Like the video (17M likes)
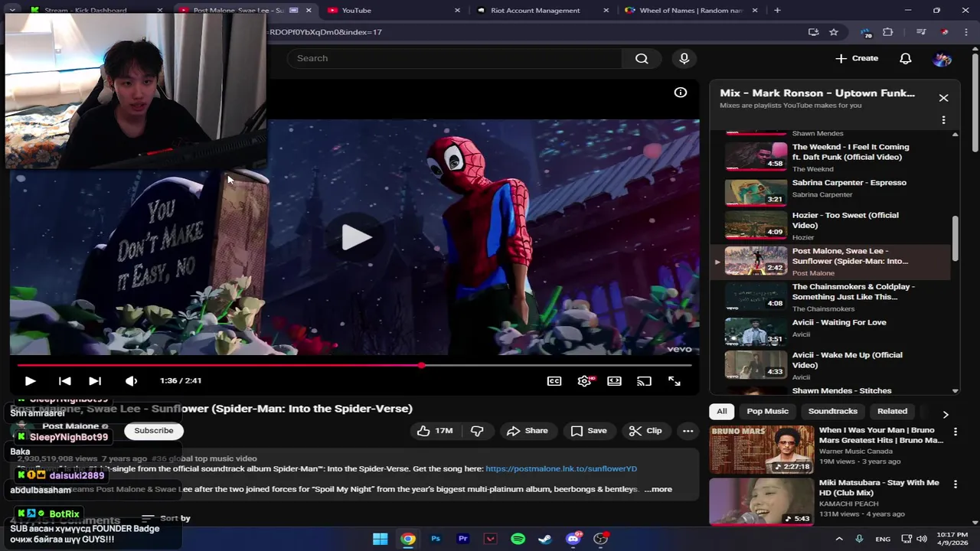The width and height of the screenshot is (980, 551). [435, 431]
